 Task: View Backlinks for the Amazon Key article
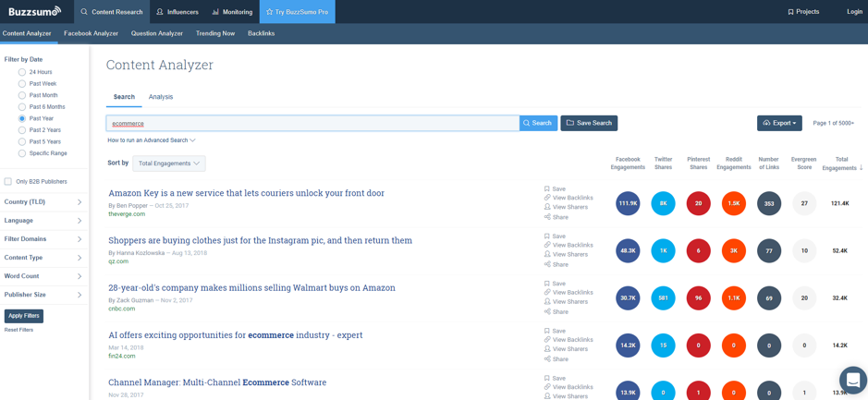pyautogui.click(x=572, y=198)
